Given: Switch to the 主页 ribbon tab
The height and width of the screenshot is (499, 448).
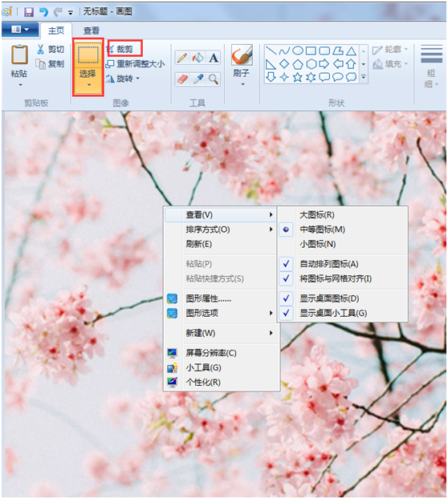Looking at the screenshot, I should pyautogui.click(x=56, y=30).
